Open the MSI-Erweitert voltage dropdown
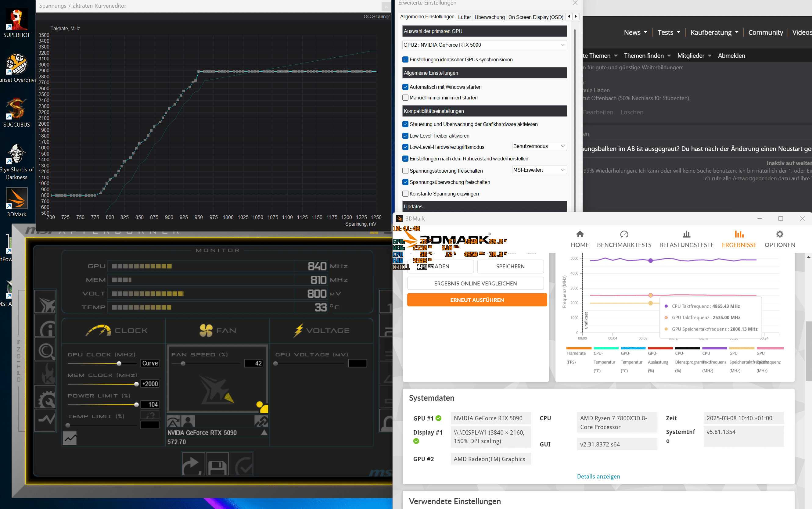The image size is (812, 509). pyautogui.click(x=539, y=170)
